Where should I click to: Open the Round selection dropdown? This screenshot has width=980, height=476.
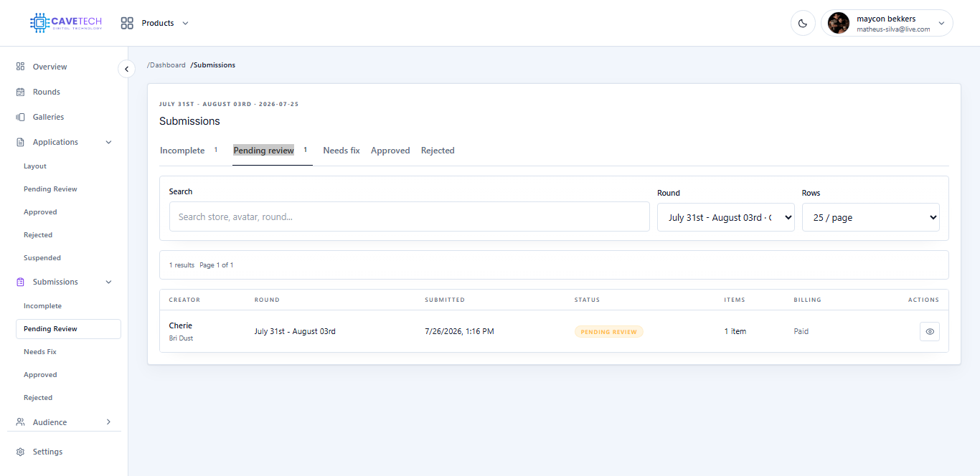[x=725, y=217]
